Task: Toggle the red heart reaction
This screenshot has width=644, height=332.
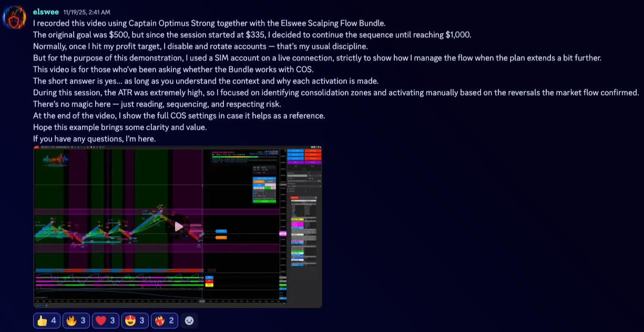Action: pyautogui.click(x=106, y=320)
